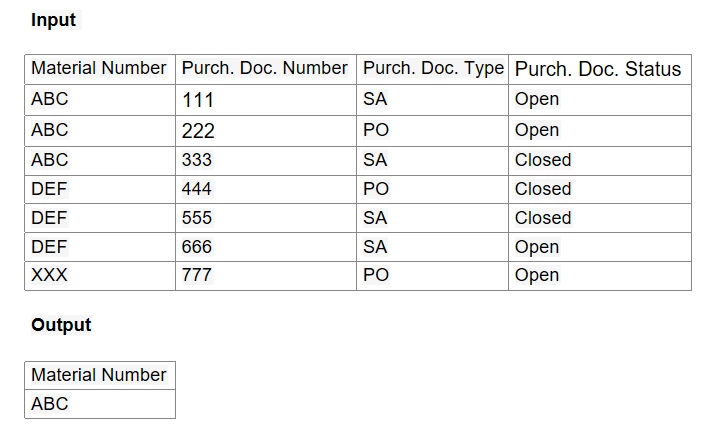Click the cell containing 333
The height and width of the screenshot is (440, 728).
tap(266, 161)
